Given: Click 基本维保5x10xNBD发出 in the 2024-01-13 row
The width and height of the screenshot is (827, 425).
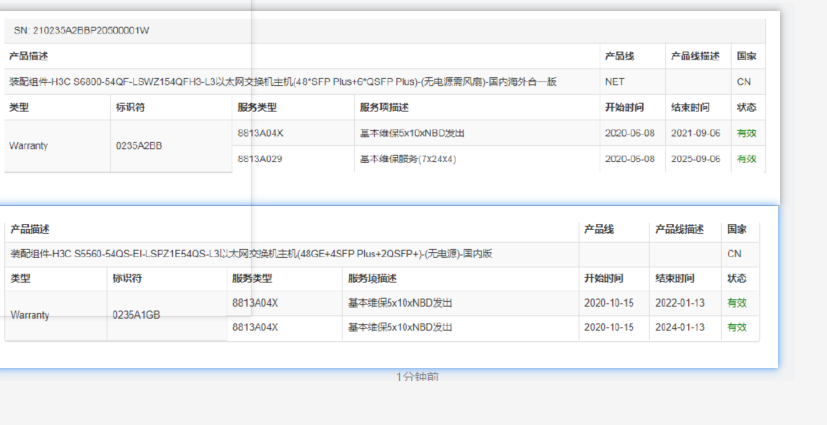Looking at the screenshot, I should click(400, 327).
